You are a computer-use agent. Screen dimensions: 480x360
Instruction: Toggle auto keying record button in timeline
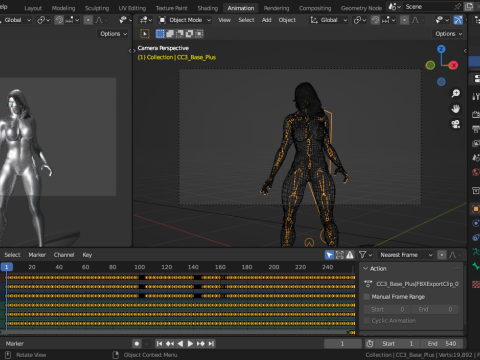[x=137, y=344]
